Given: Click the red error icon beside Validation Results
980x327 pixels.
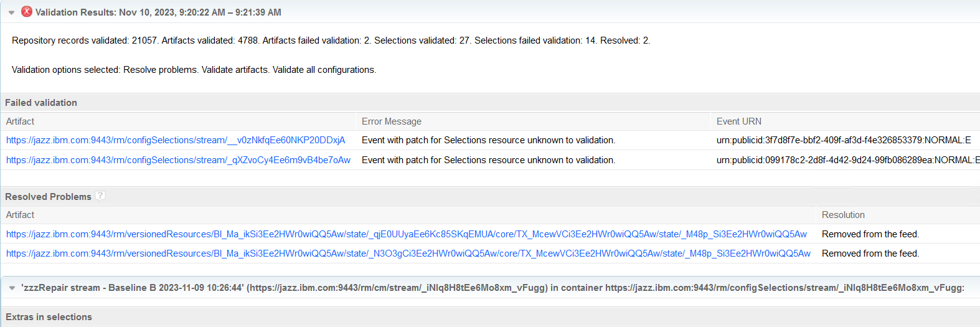Looking at the screenshot, I should pyautogui.click(x=27, y=12).
